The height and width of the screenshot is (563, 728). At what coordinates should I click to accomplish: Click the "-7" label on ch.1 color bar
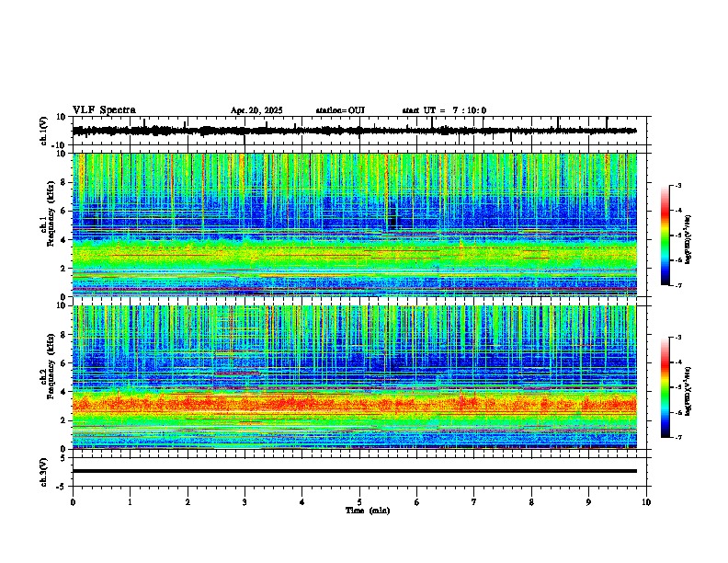click(678, 285)
